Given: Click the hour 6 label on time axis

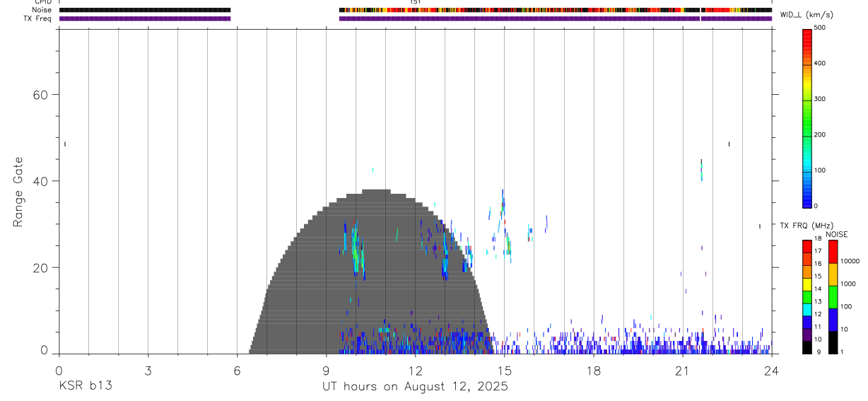Looking at the screenshot, I should point(237,370).
